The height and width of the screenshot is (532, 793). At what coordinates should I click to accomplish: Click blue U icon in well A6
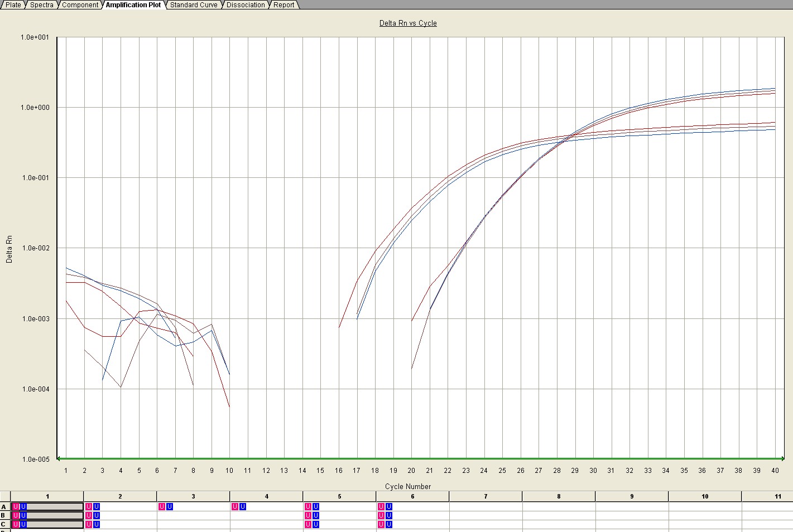389,507
